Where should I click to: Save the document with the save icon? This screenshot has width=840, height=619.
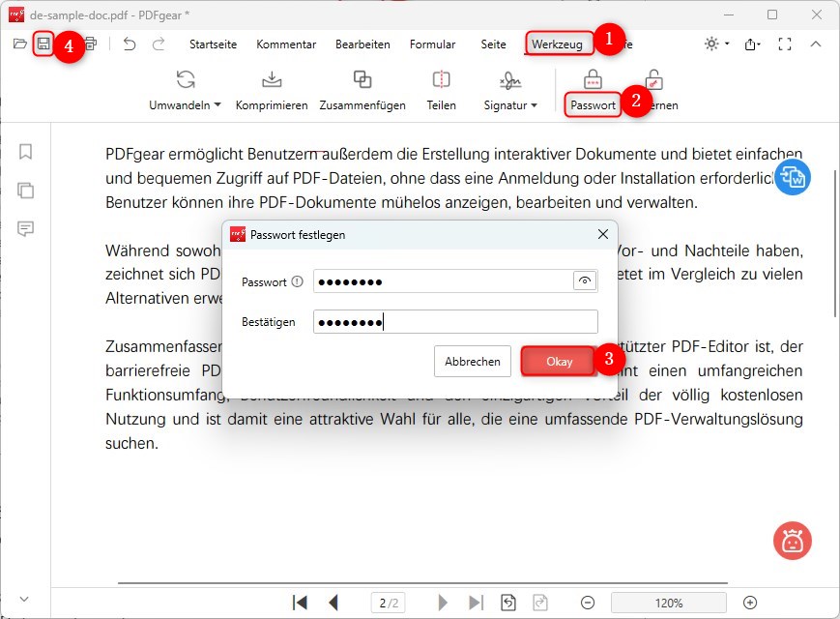44,44
